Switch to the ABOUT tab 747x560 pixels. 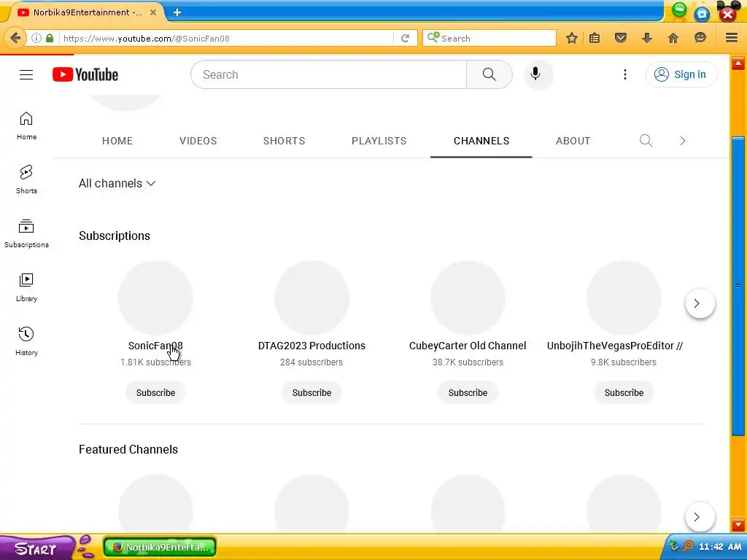coord(573,141)
